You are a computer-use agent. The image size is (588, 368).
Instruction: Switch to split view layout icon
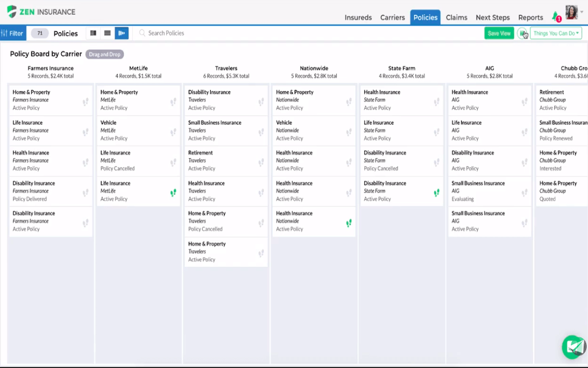[x=93, y=33]
